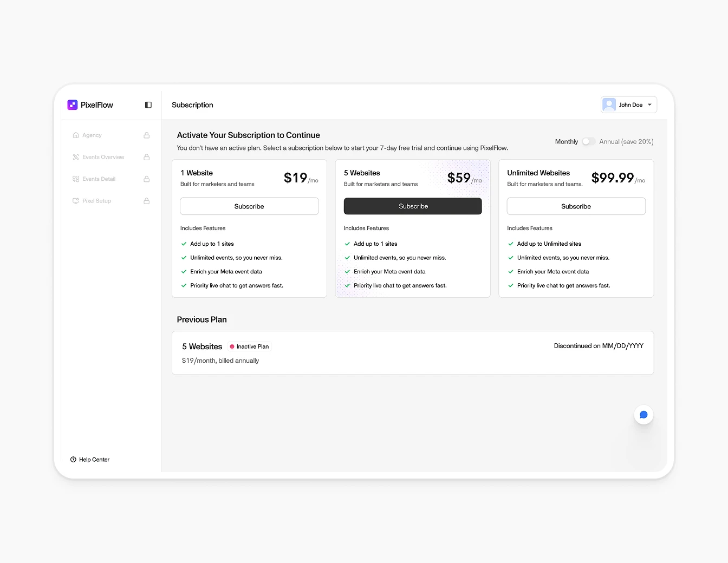Image resolution: width=728 pixels, height=563 pixels.
Task: Subscribe to the 5 Websites plan
Action: [x=412, y=206]
